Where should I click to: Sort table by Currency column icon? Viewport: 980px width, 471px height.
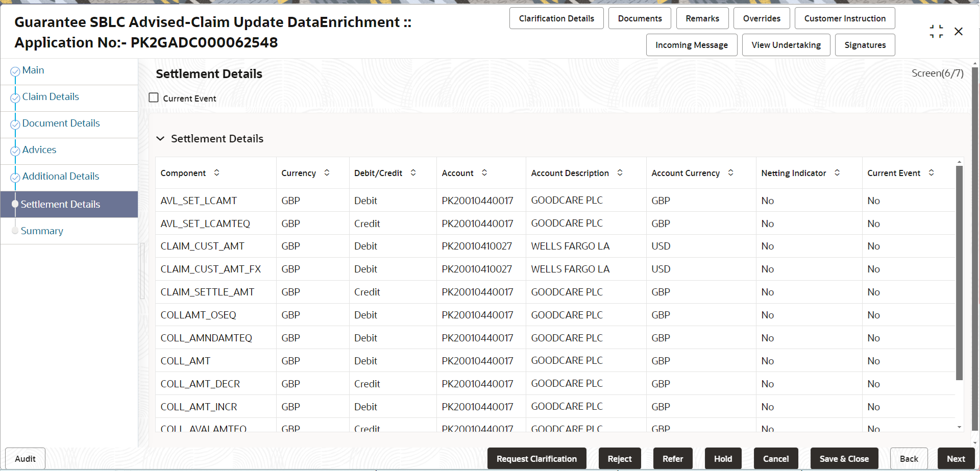327,173
